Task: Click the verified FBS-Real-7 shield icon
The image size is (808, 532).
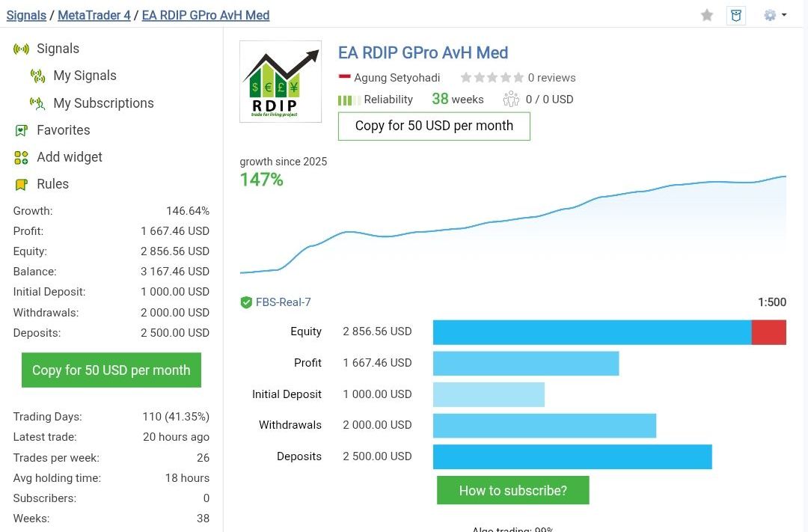Action: [x=246, y=302]
